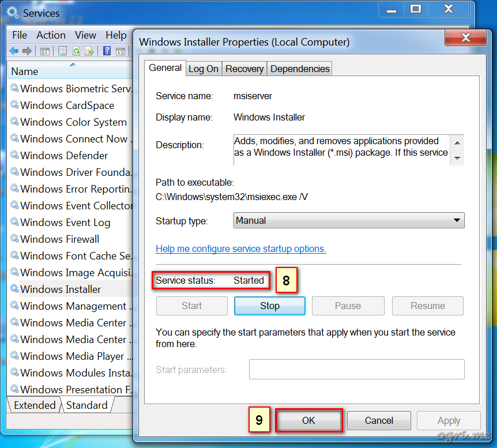Click the green Refresh toolbar icon
This screenshot has width=497, height=448.
[76, 51]
